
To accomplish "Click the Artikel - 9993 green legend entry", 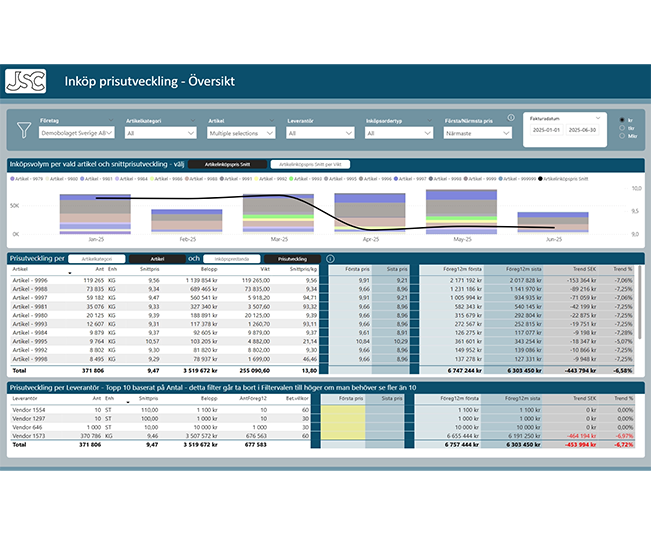I will pyautogui.click(x=305, y=179).
